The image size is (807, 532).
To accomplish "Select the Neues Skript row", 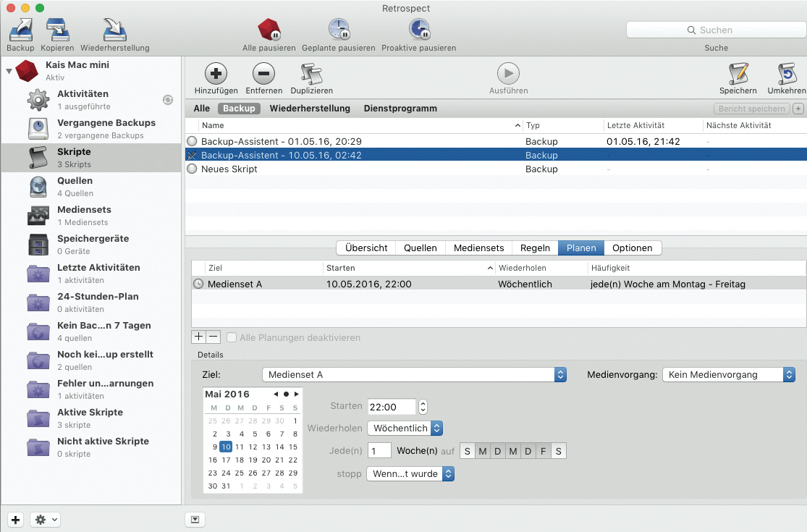I will click(x=229, y=169).
